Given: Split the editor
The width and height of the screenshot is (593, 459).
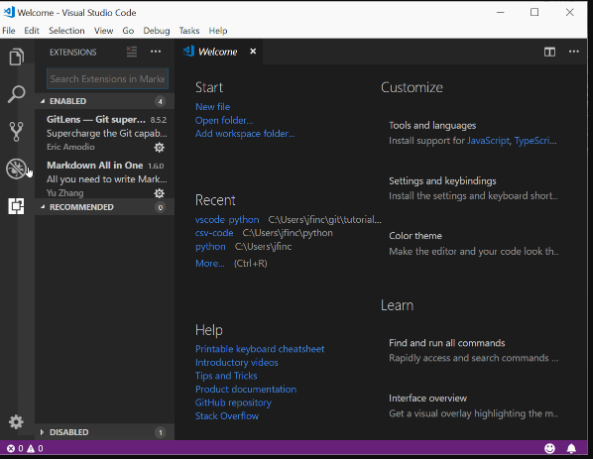Looking at the screenshot, I should [x=550, y=52].
